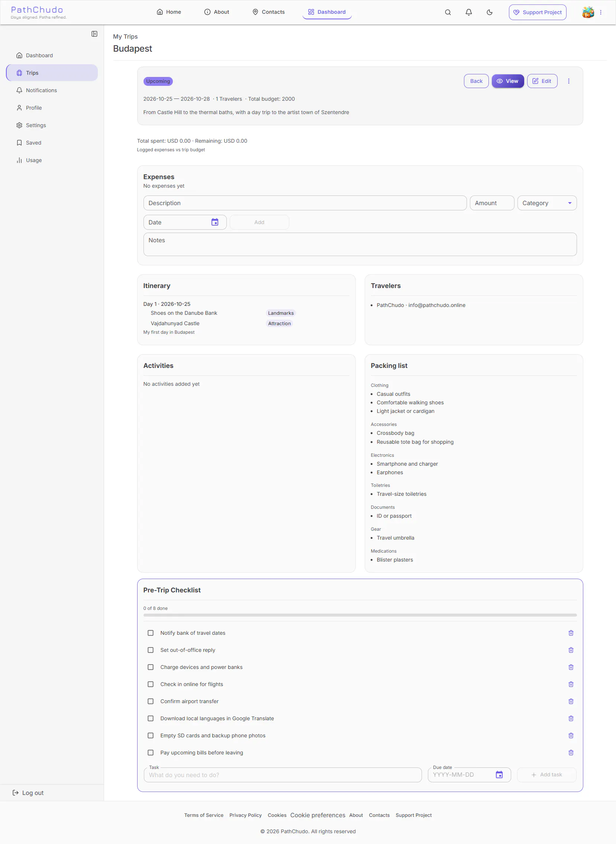The image size is (616, 844).
Task: Open Notifications in the sidebar
Action: 52,90
